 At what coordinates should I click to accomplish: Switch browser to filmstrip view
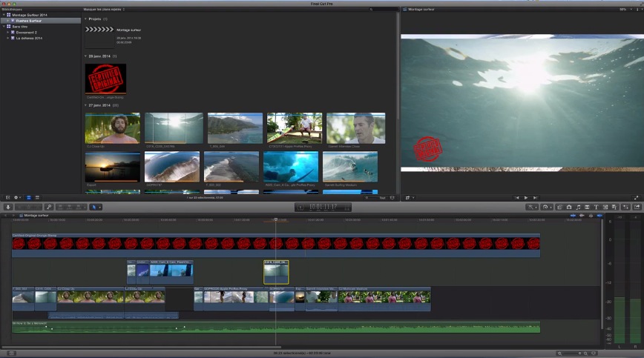coord(28,198)
